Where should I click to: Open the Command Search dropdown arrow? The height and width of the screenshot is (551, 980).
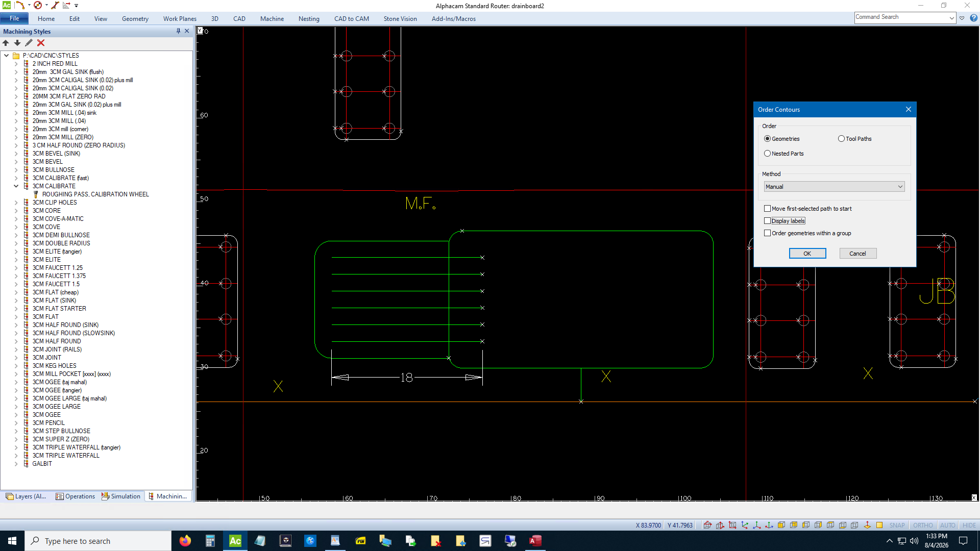[951, 18]
